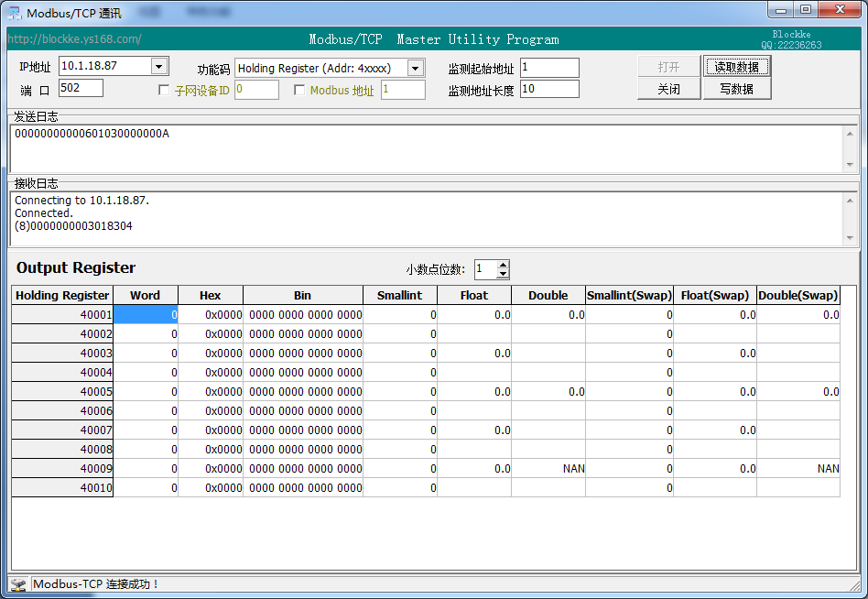Click the 监测地址长度 length field
The width and height of the screenshot is (868, 599).
(549, 89)
